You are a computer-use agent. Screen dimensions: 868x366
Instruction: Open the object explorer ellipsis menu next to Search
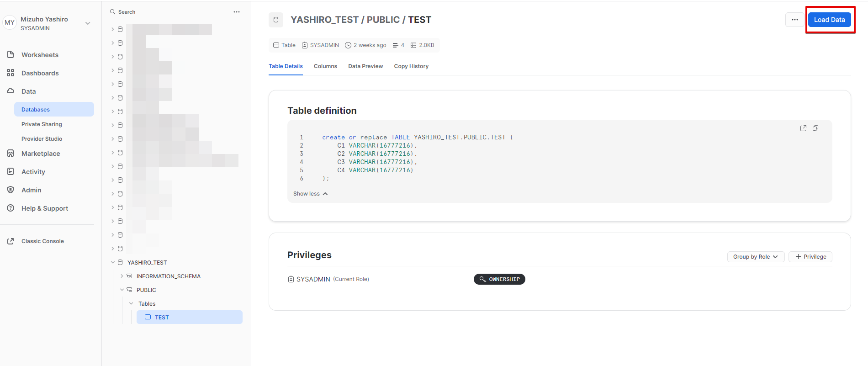pos(236,12)
